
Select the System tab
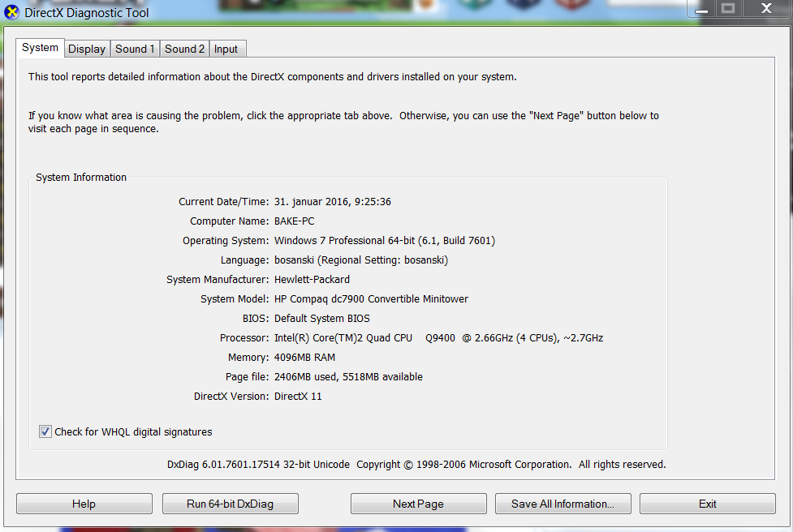tap(40, 48)
